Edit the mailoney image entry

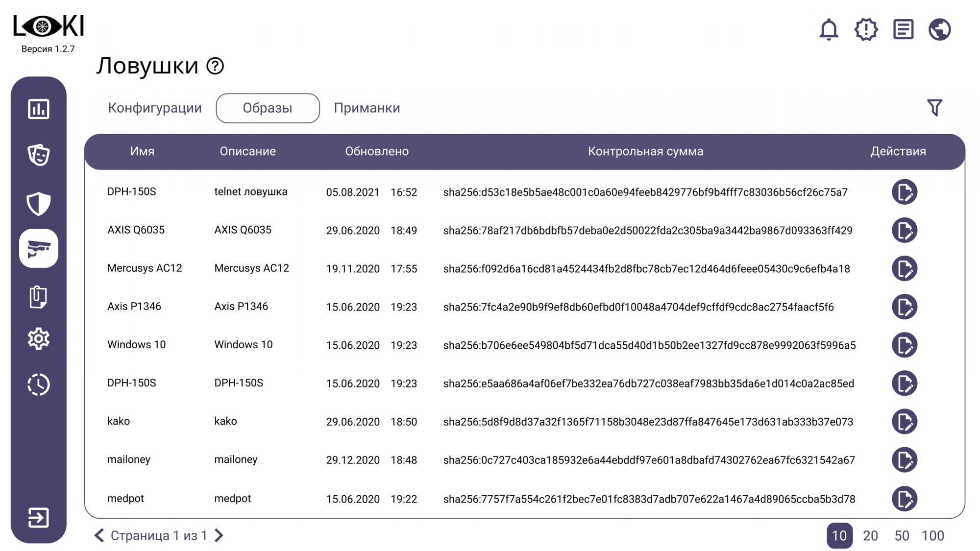904,460
